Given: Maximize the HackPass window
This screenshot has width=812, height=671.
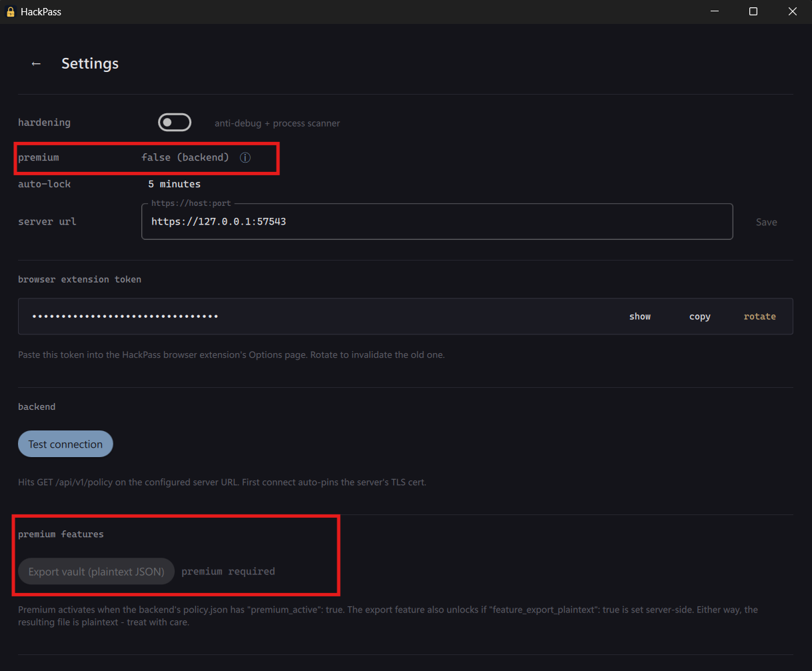Looking at the screenshot, I should pos(753,11).
